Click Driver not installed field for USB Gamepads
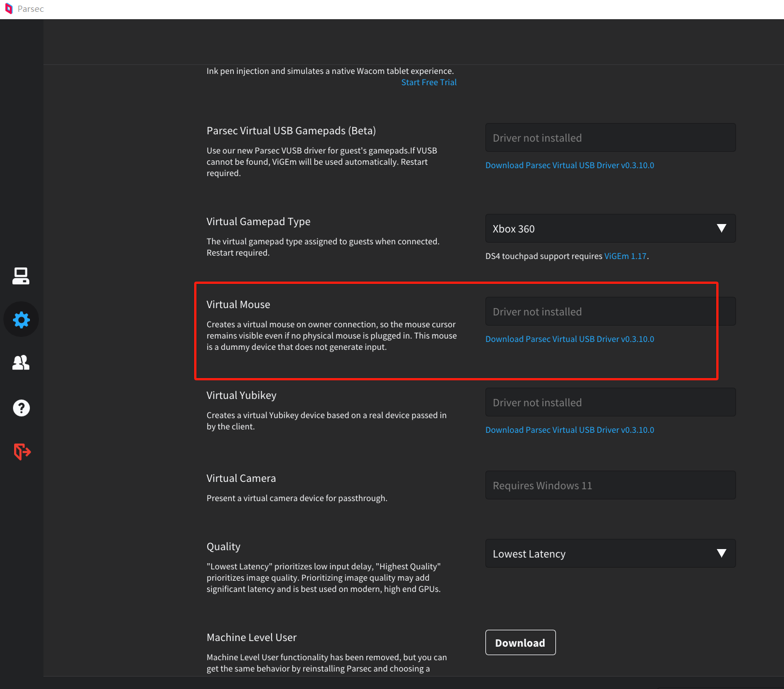 [x=610, y=138]
